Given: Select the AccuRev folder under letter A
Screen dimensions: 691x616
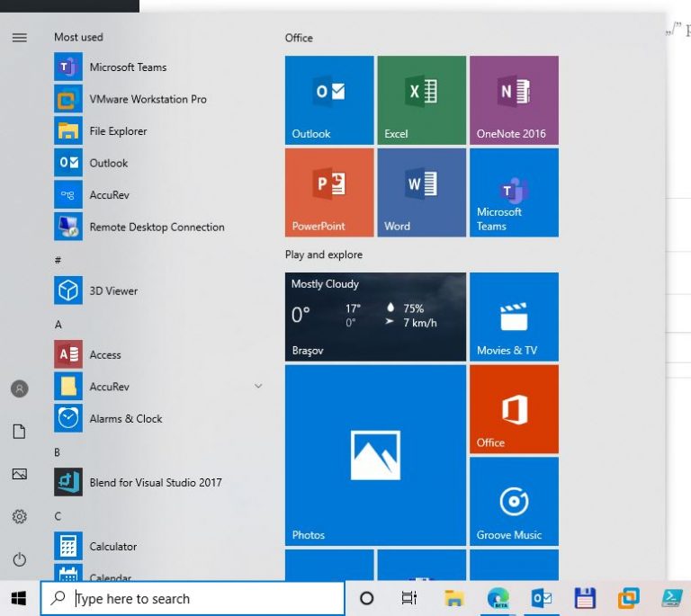Looking at the screenshot, I should click(x=158, y=386).
